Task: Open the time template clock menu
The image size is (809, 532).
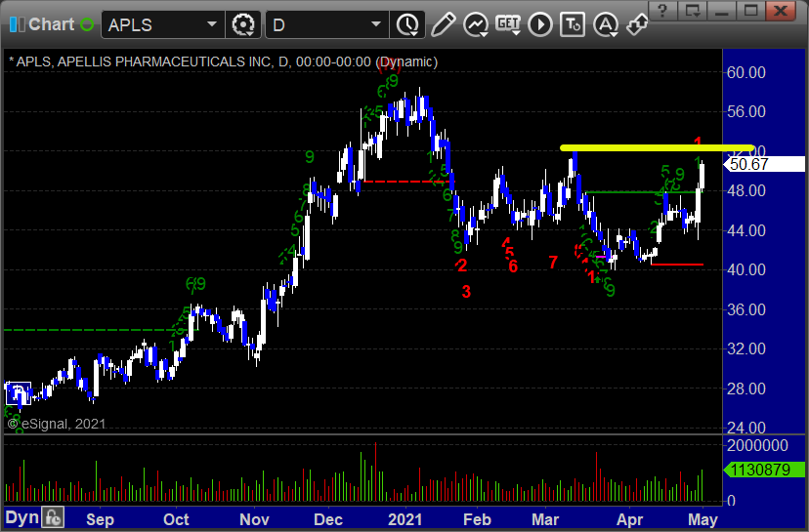Action: point(407,24)
